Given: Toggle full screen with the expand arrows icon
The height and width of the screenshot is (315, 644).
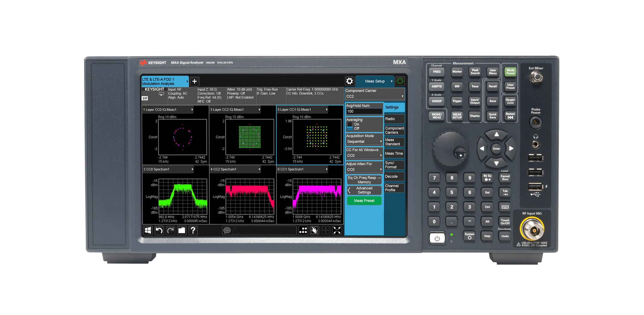Looking at the screenshot, I should pos(337,230).
